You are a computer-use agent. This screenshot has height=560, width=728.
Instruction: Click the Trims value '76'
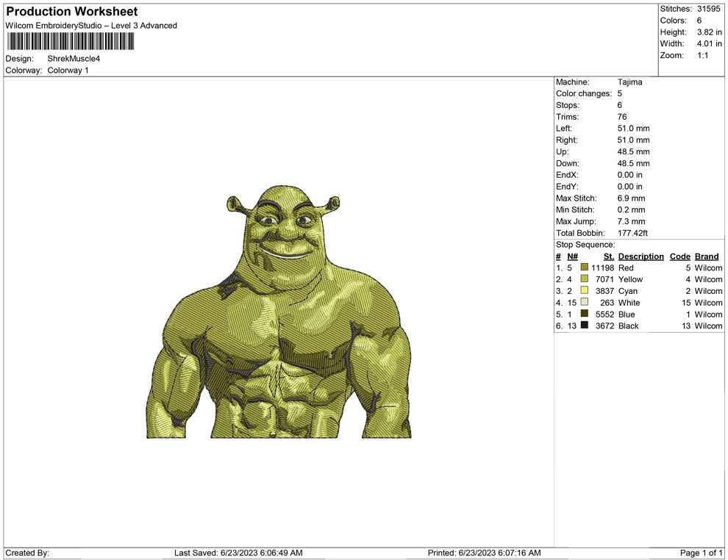(621, 117)
